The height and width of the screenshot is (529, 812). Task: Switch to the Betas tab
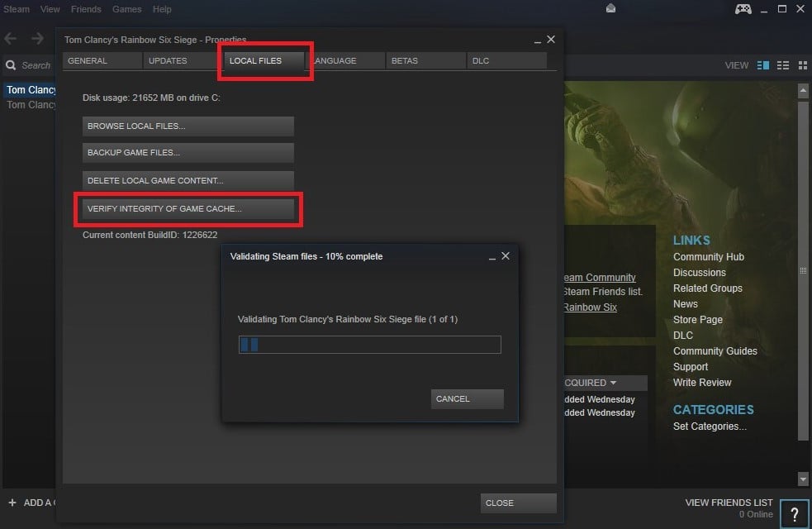click(425, 60)
